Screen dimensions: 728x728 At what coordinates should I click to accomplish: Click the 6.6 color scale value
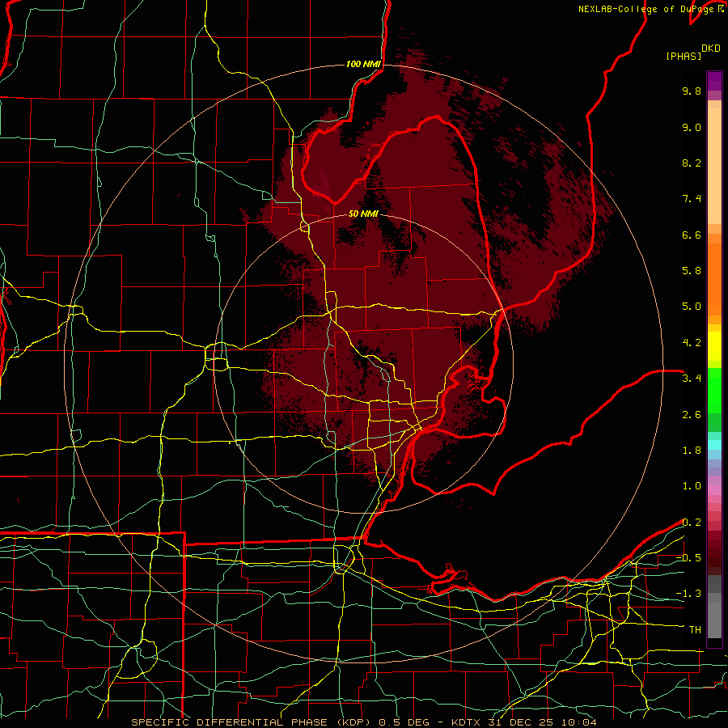(692, 235)
